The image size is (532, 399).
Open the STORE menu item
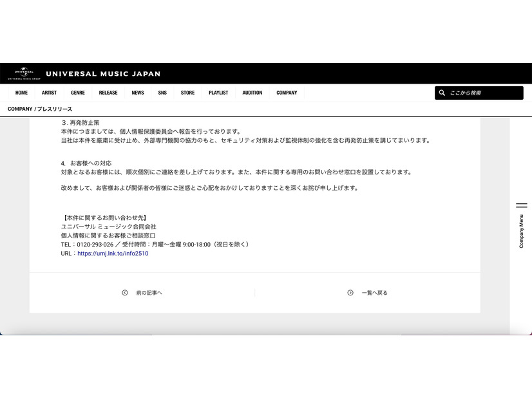187,93
